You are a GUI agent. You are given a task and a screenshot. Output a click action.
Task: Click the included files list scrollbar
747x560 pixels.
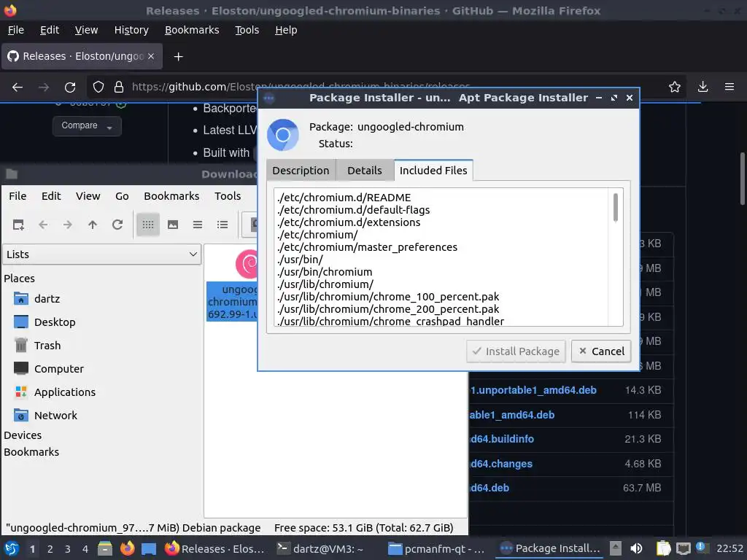tap(616, 208)
